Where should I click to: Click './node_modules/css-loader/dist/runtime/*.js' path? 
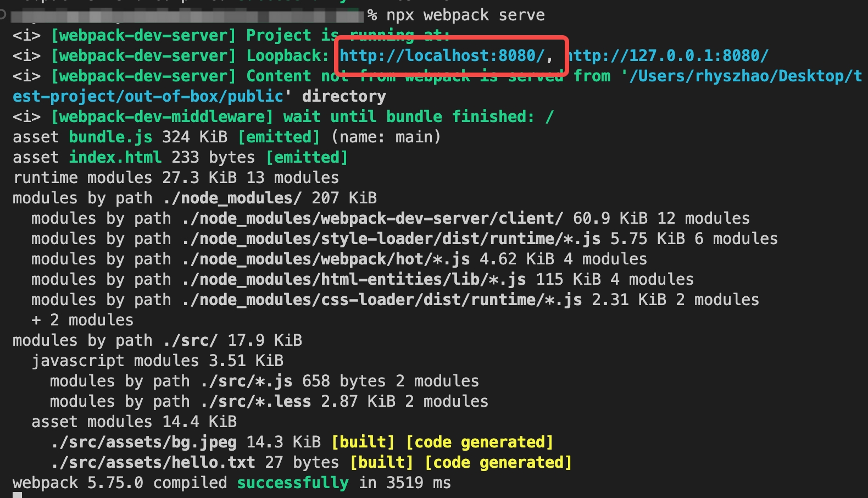click(382, 300)
